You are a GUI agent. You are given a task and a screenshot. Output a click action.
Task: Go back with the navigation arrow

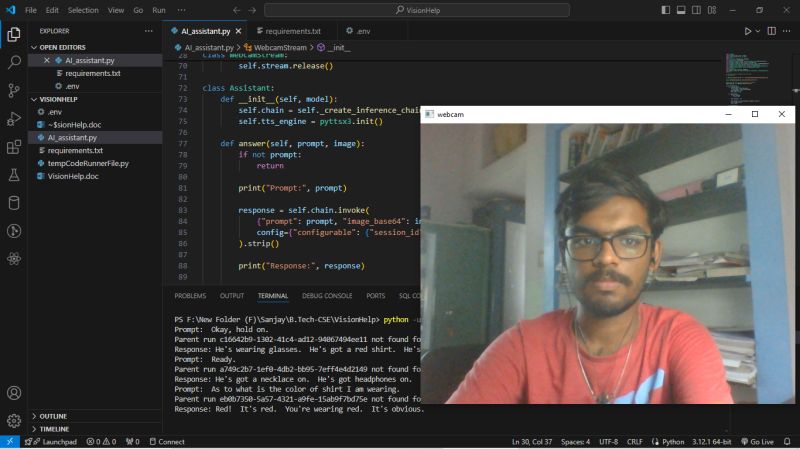tap(236, 10)
